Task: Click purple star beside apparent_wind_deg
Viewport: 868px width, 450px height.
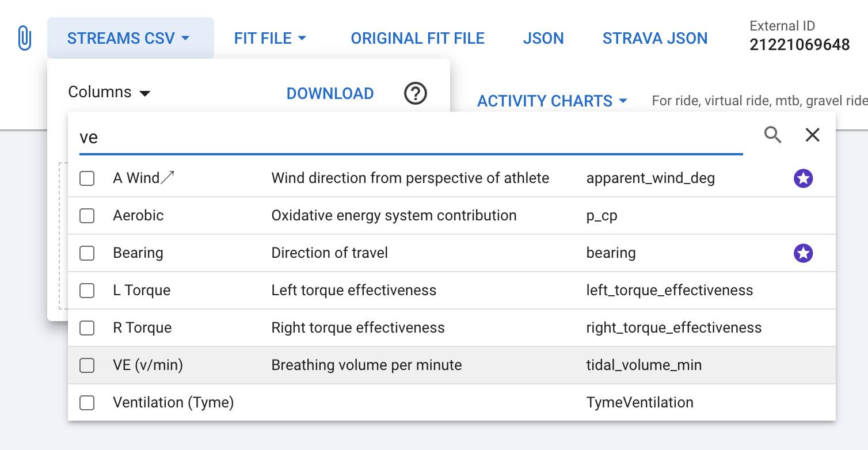Action: point(803,178)
